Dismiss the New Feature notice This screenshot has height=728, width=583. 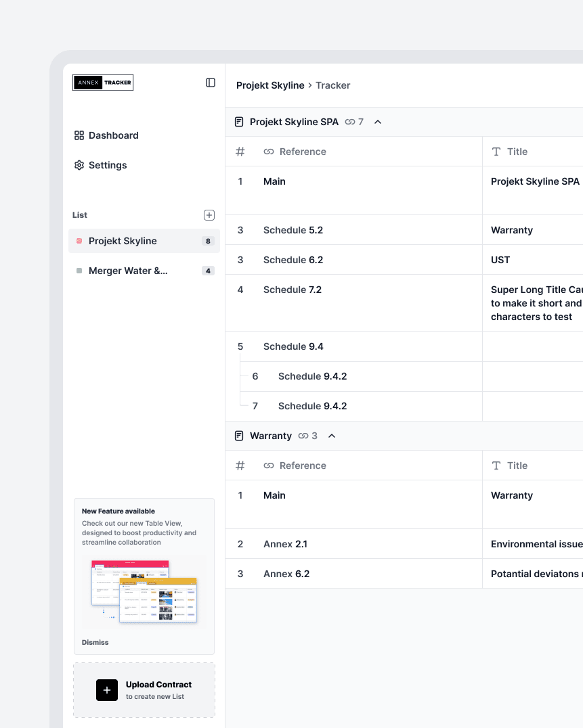(95, 642)
